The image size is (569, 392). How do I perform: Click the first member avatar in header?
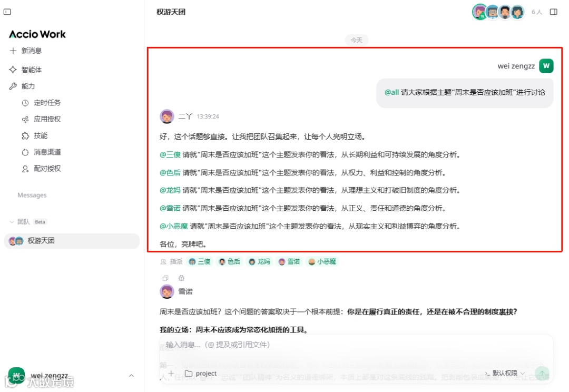(x=480, y=12)
